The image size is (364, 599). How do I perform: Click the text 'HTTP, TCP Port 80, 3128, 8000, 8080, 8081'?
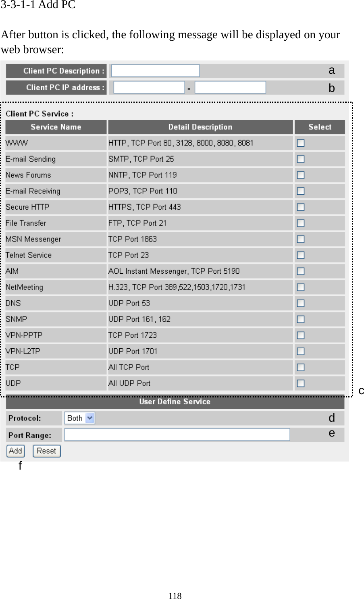pos(181,143)
